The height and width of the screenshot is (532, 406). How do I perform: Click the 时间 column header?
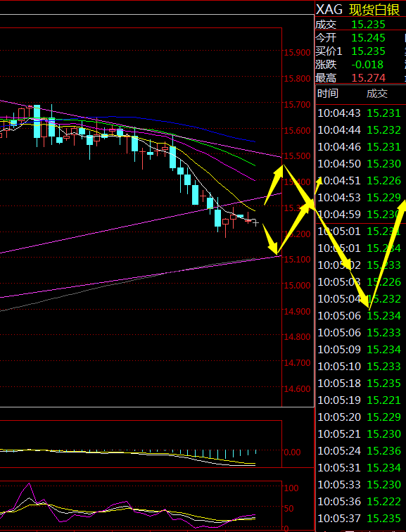tap(328, 94)
